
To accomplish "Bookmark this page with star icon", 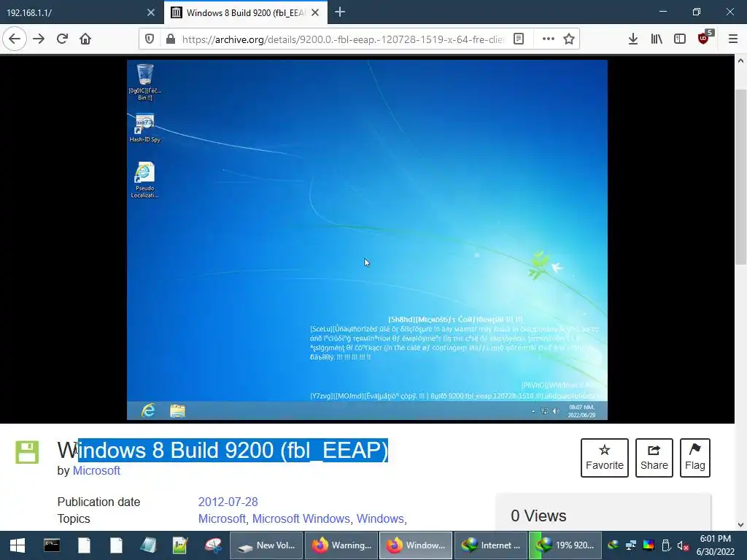I will 569,39.
